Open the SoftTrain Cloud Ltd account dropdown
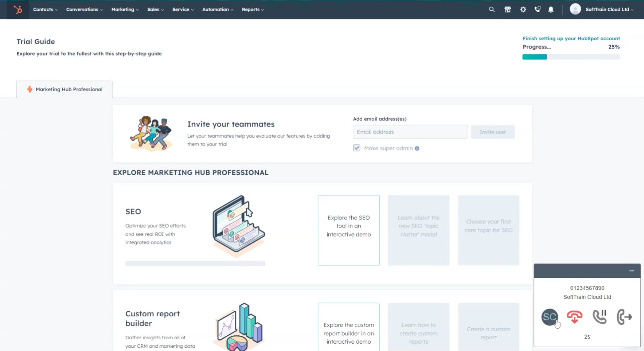 point(609,10)
